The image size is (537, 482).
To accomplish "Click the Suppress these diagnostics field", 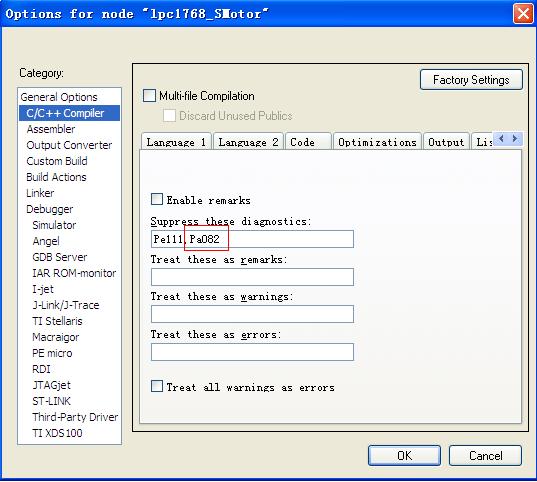I will pyautogui.click(x=252, y=239).
